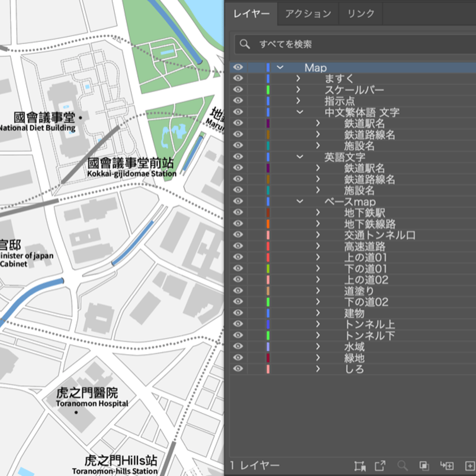
Task: Click the 國會議事堂 map label
Action: click(x=44, y=117)
